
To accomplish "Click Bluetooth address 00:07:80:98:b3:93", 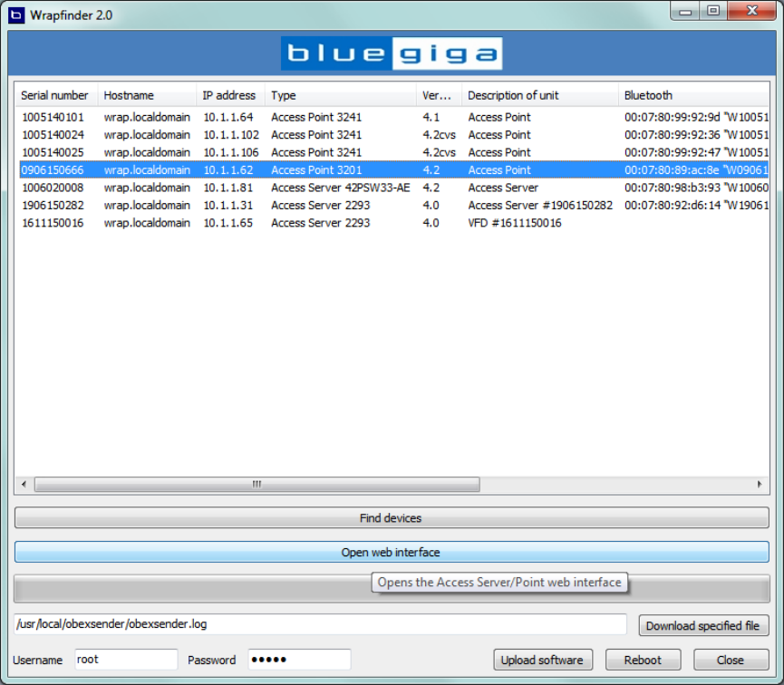I will [x=673, y=188].
